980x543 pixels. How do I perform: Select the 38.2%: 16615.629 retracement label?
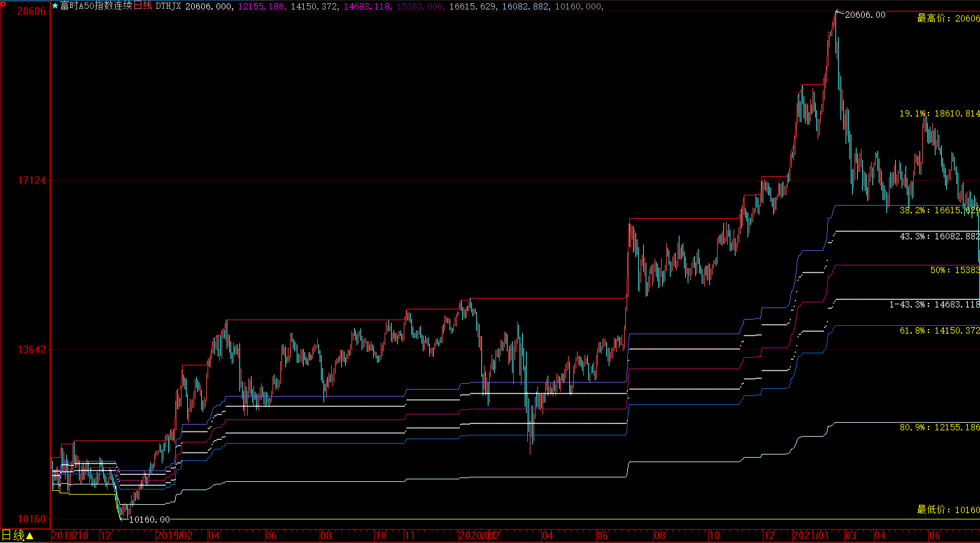[939, 210]
